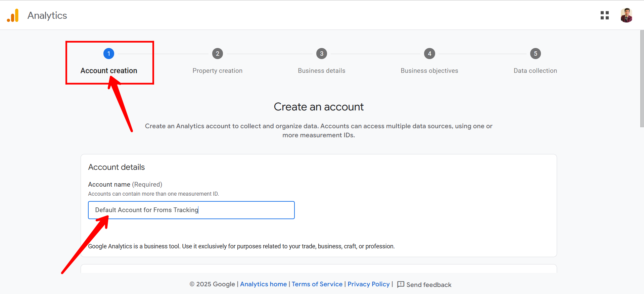The width and height of the screenshot is (644, 294).
Task: Open the user profile avatar
Action: (x=626, y=15)
